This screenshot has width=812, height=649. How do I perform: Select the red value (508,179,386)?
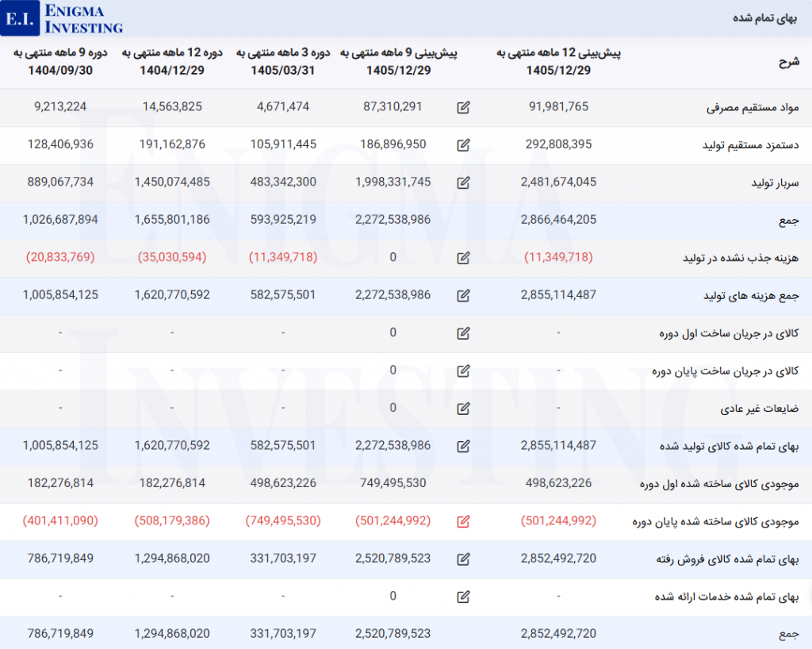tap(172, 521)
